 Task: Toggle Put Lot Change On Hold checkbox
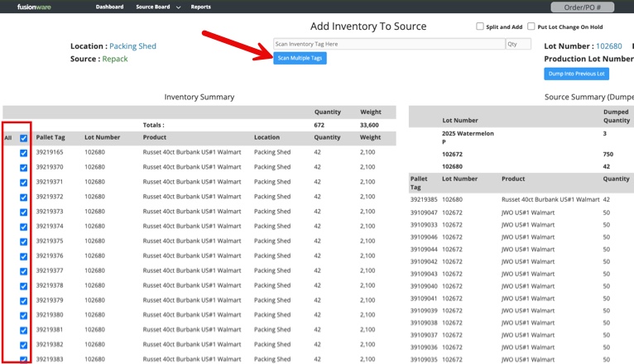531,26
